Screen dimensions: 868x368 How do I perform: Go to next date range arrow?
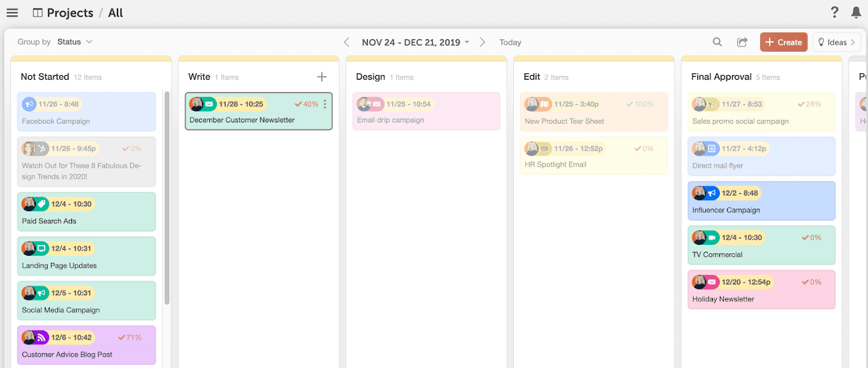pos(483,42)
